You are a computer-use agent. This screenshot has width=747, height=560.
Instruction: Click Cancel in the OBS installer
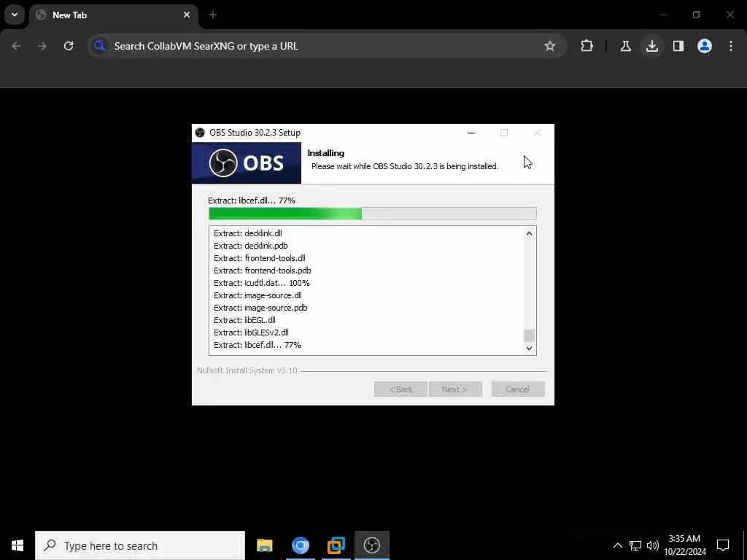[518, 389]
